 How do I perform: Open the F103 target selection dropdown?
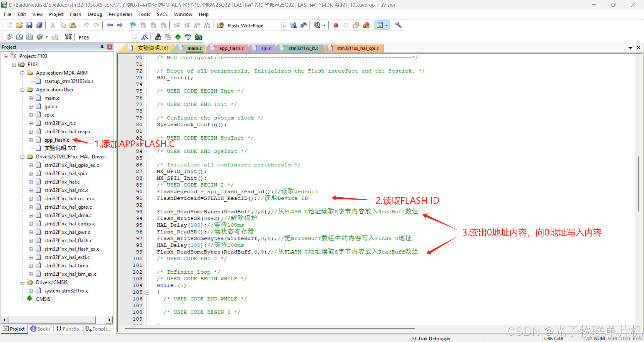click(x=135, y=38)
